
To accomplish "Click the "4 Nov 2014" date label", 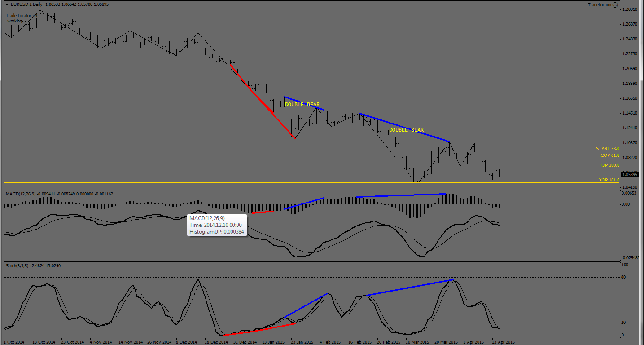I will pyautogui.click(x=101, y=342).
